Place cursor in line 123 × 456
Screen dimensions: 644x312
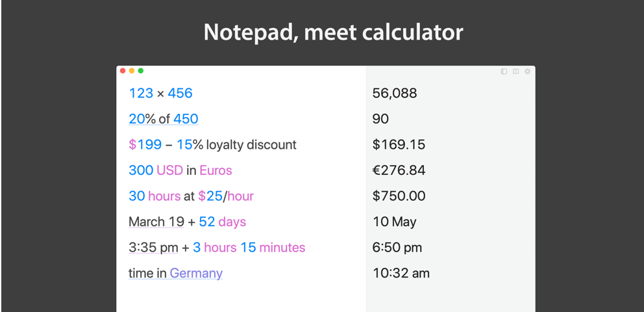[160, 94]
